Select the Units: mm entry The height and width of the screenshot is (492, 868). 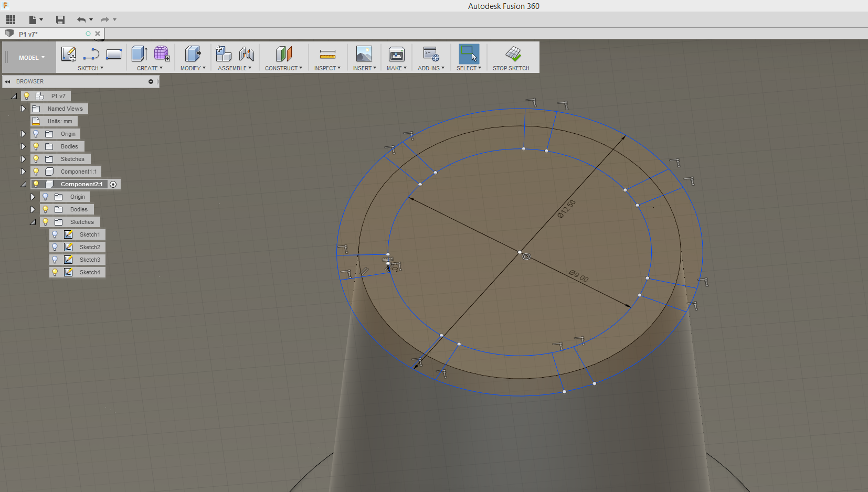60,121
